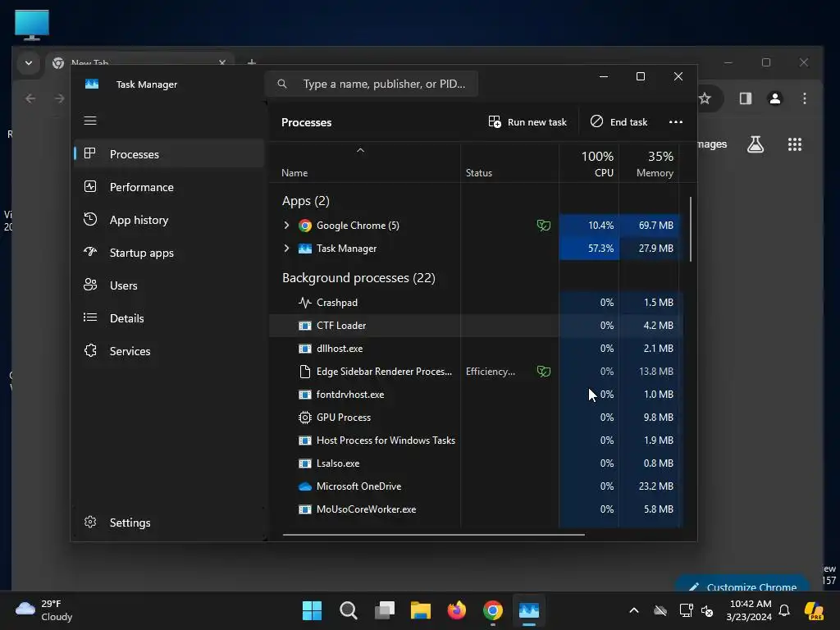Click the 69.7 MB memory cell for Chrome
Viewport: 840px width, 630px height.
tap(650, 226)
